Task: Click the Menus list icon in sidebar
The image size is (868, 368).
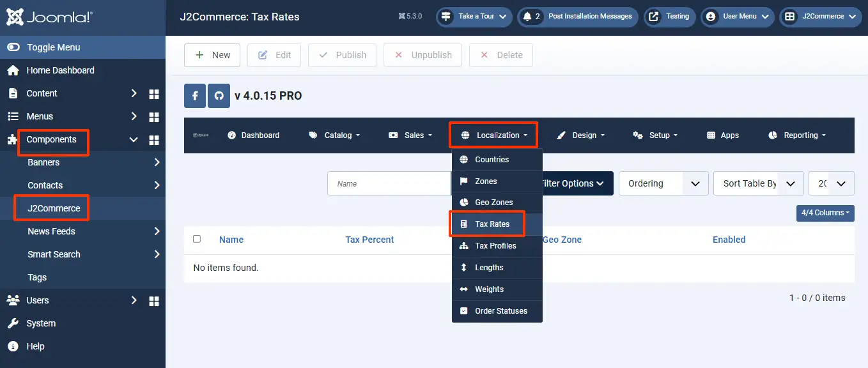Action: (x=13, y=116)
